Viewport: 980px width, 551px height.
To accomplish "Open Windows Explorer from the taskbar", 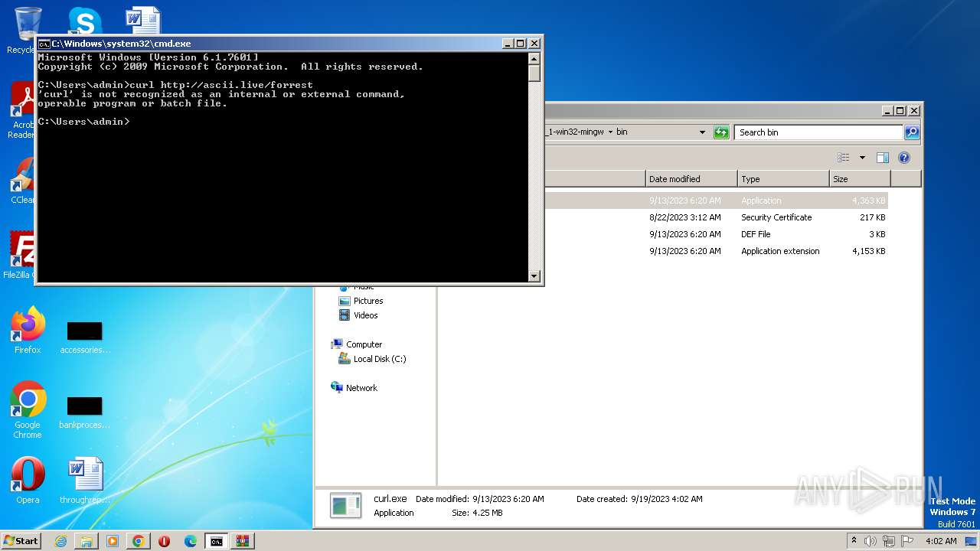I will coord(87,541).
